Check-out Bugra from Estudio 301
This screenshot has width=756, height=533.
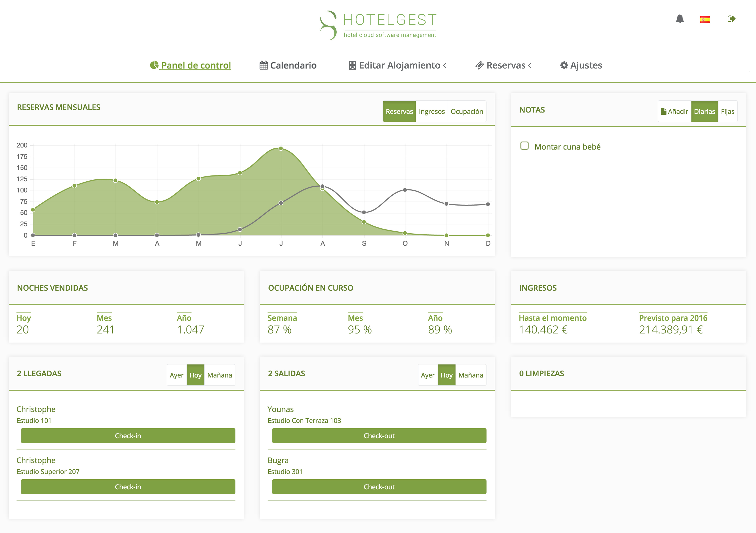379,487
